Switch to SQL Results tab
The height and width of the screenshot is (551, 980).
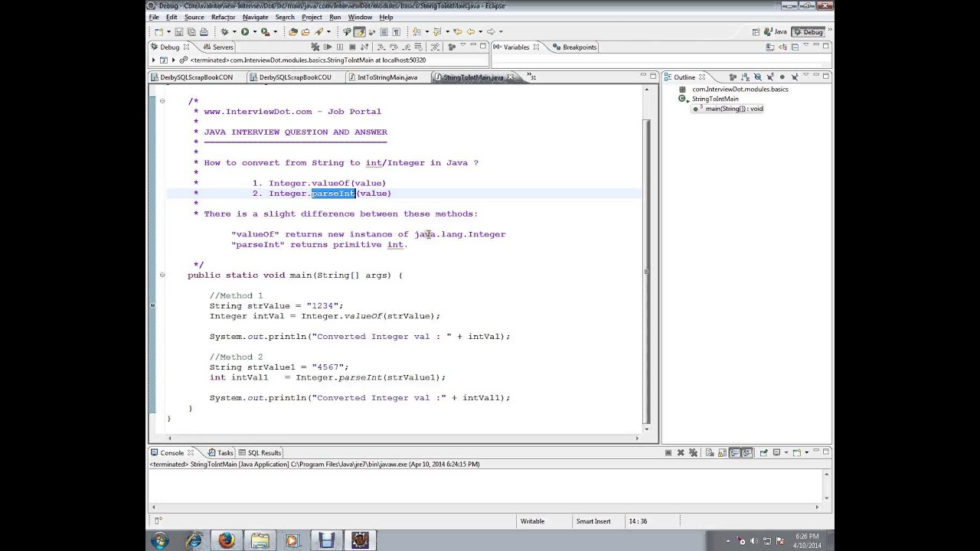click(259, 453)
